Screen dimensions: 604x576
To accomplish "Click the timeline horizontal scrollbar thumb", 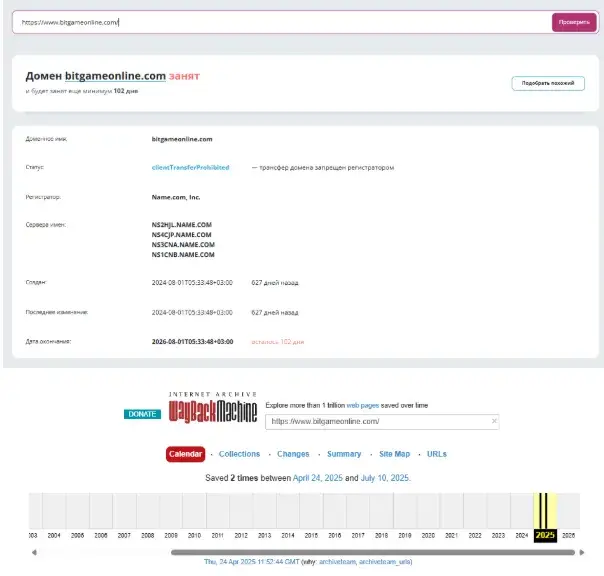I will coord(373,552).
